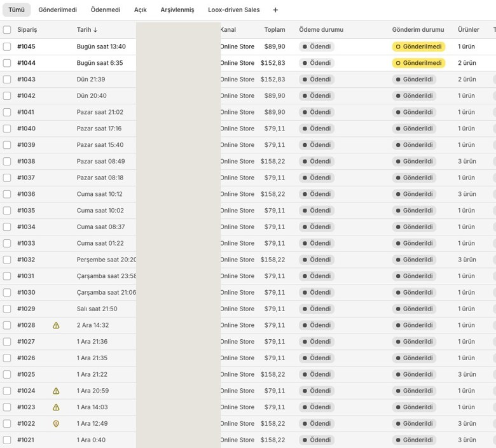Click warning triangle icon on order #1024
This screenshot has width=496, height=448.
[56, 391]
